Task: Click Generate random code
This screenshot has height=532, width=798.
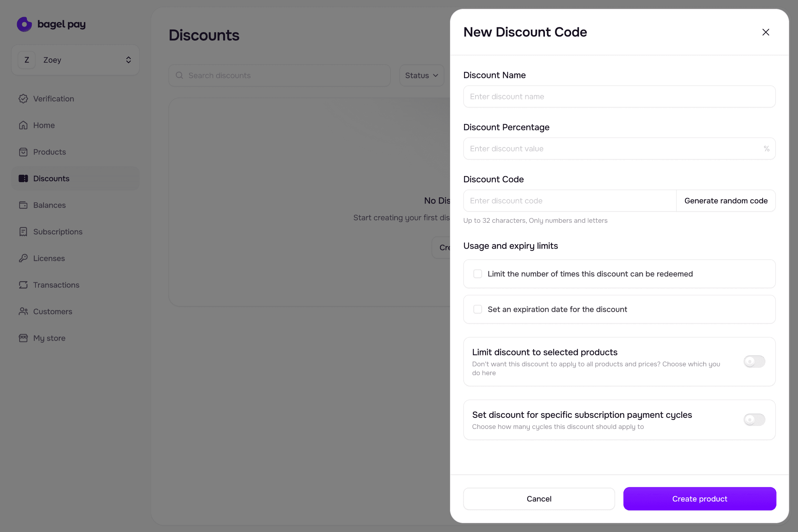Action: (x=726, y=201)
